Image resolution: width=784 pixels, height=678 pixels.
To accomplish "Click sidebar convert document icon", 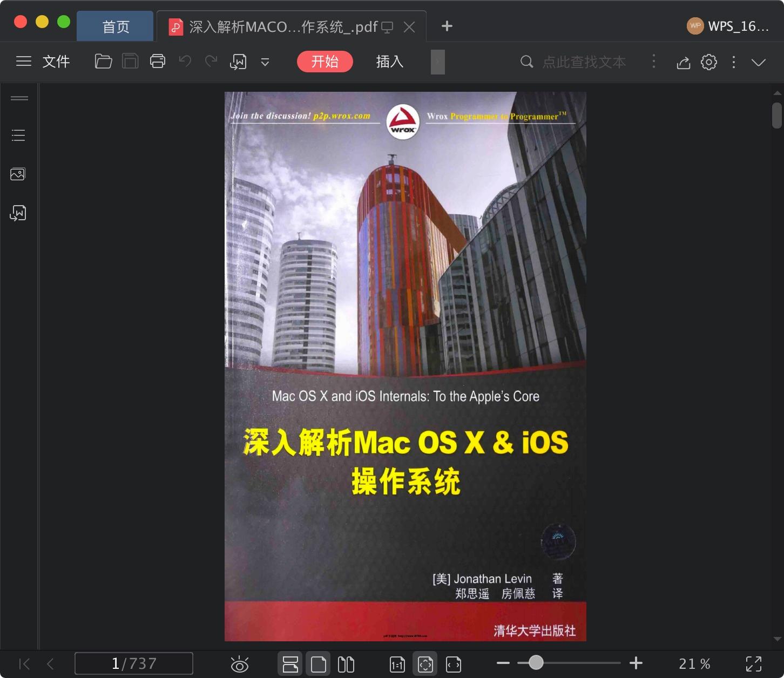I will tap(18, 213).
